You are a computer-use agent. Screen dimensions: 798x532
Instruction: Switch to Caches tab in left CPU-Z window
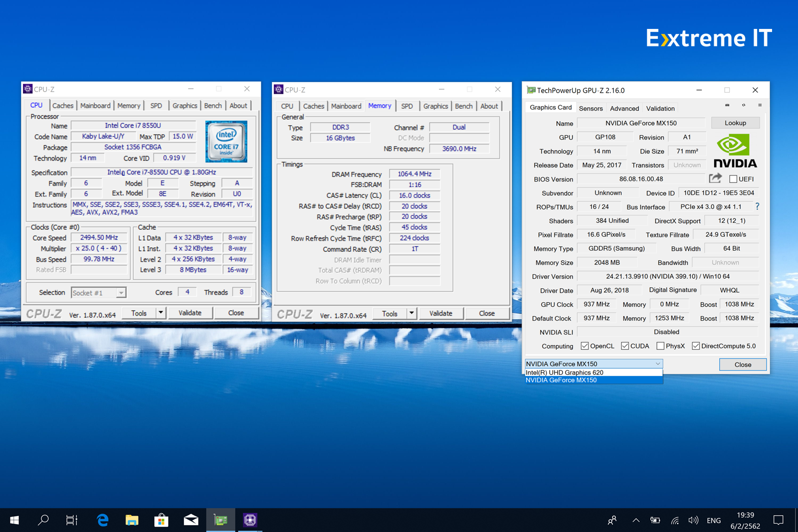[x=63, y=106]
